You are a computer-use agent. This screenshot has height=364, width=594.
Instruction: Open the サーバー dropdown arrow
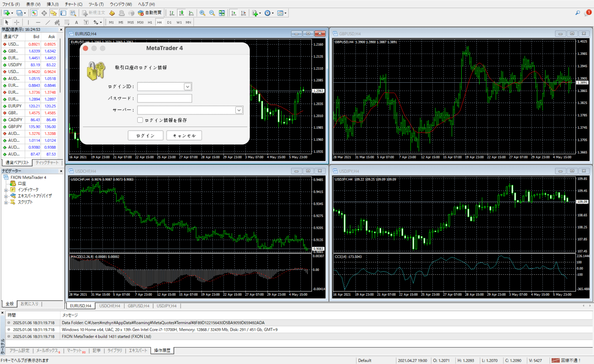point(239,110)
